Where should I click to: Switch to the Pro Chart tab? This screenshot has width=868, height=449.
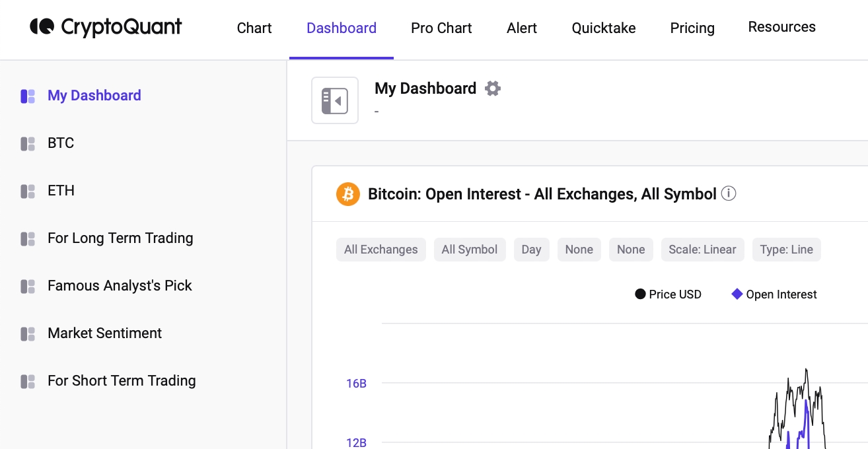(x=441, y=28)
